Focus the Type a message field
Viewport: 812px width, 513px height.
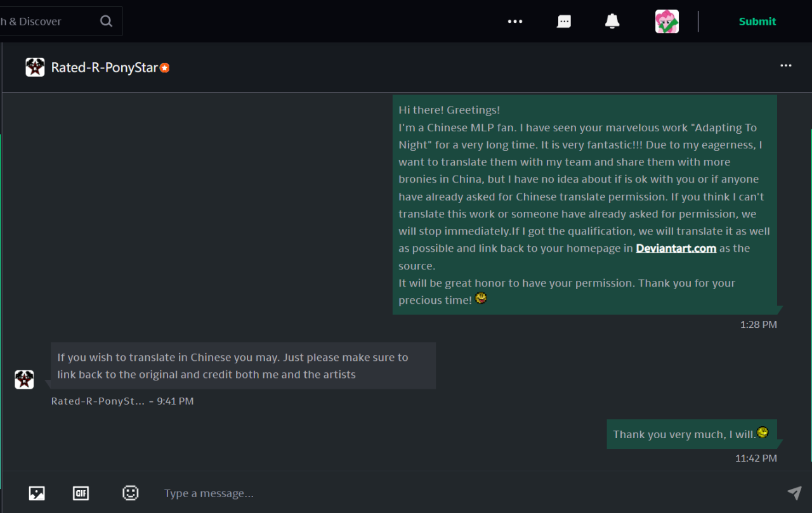click(x=444, y=493)
